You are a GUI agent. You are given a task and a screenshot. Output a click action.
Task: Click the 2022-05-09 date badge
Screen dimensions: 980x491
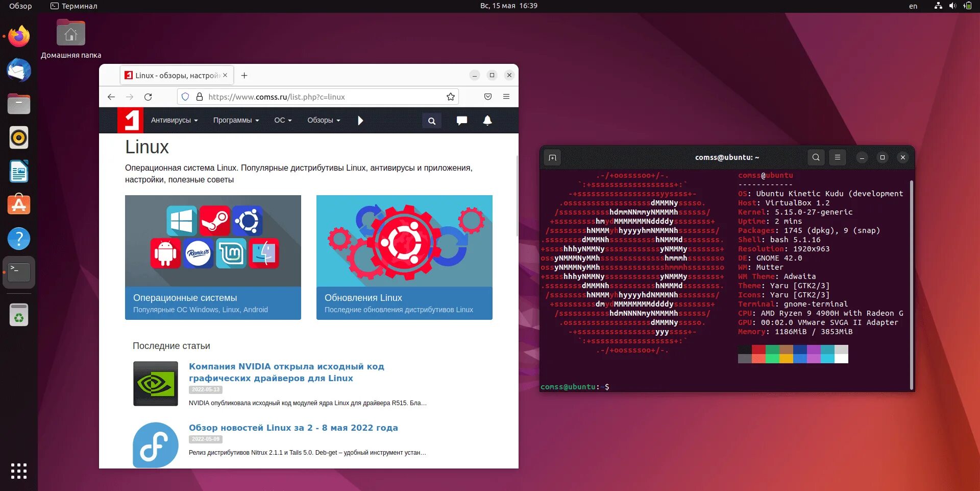click(x=206, y=439)
